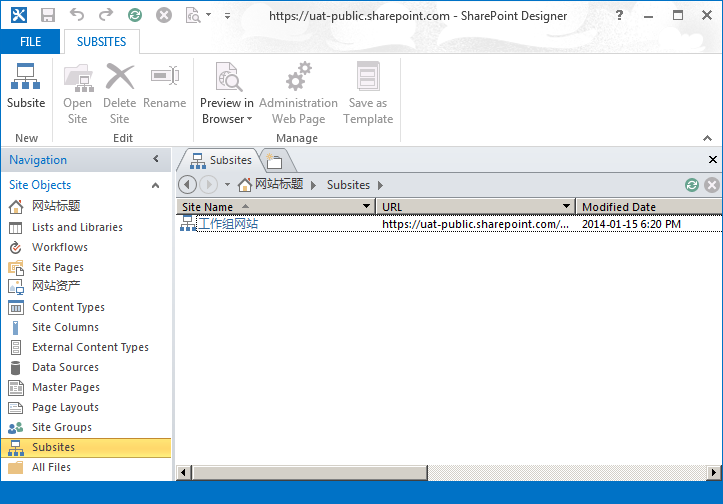Click the Preview in Browser quick access icon
This screenshot has width=723, height=504.
coord(193,15)
